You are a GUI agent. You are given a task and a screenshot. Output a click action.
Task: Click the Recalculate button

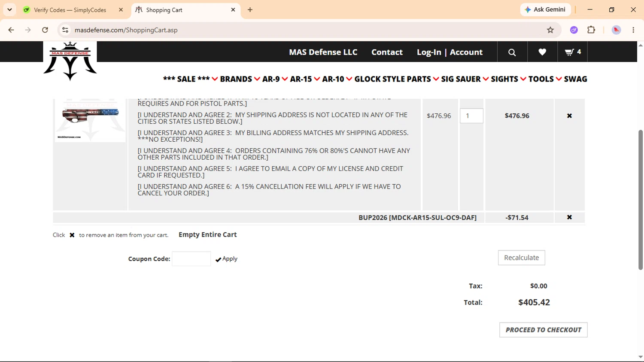click(521, 258)
